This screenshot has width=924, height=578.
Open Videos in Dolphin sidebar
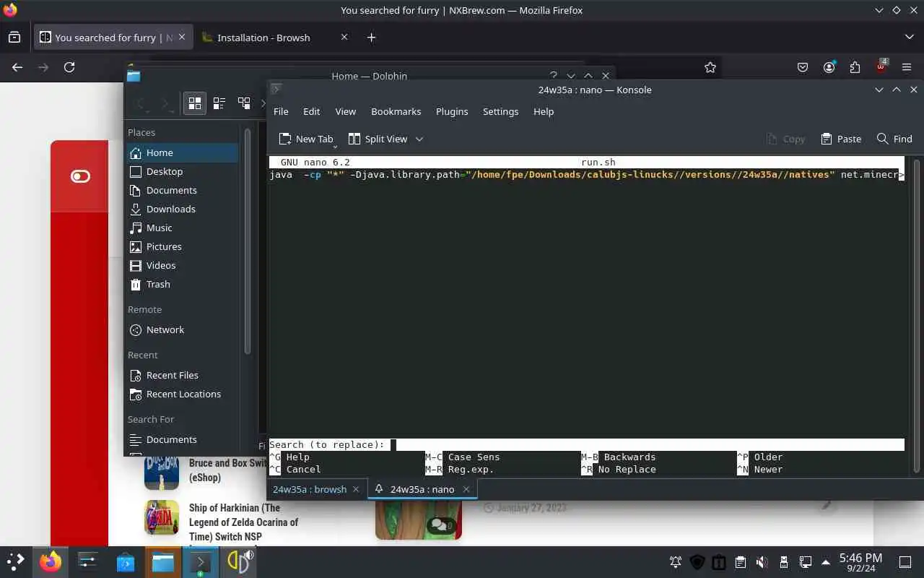point(182,265)
